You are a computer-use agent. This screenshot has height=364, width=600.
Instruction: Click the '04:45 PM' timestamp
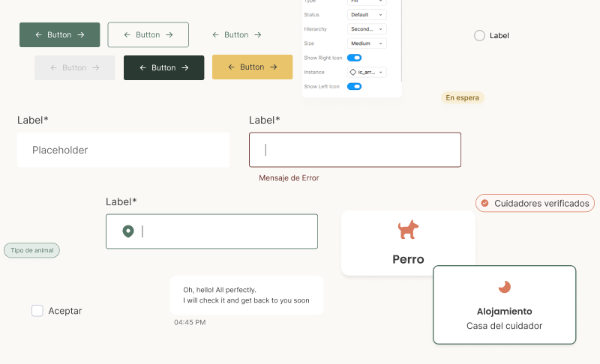tap(190, 322)
